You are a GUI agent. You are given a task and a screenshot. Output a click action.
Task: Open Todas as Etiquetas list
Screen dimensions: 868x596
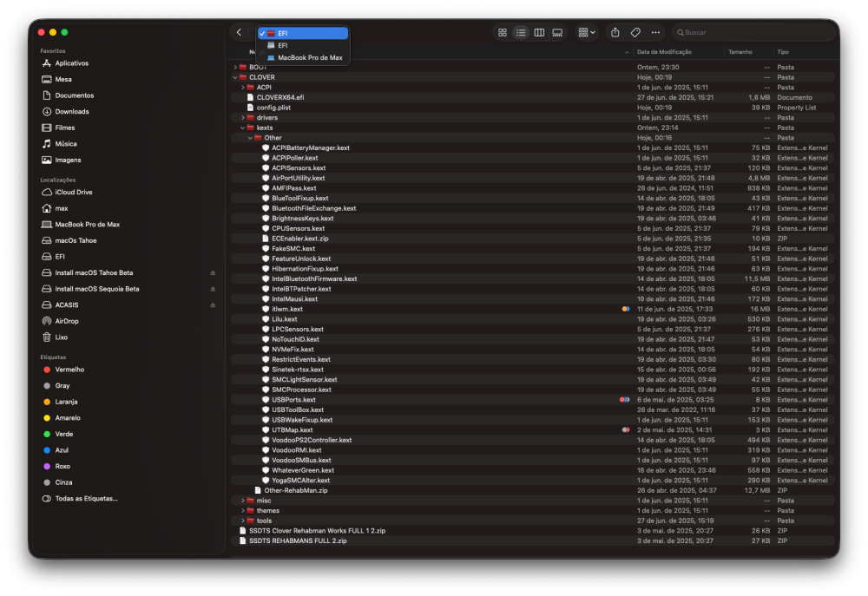click(86, 499)
